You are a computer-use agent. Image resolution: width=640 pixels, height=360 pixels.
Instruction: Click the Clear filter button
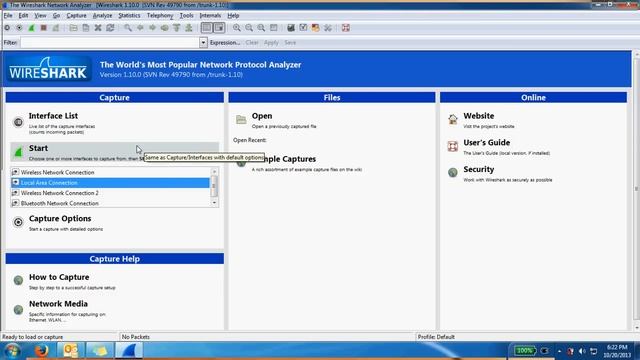pos(252,42)
